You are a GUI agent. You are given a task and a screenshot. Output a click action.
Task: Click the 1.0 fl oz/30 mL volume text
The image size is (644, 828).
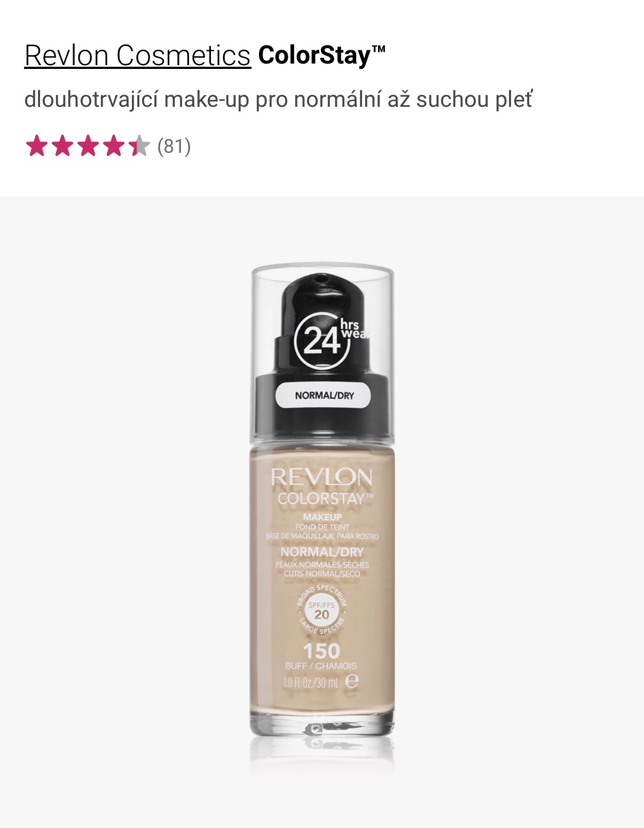[311, 682]
